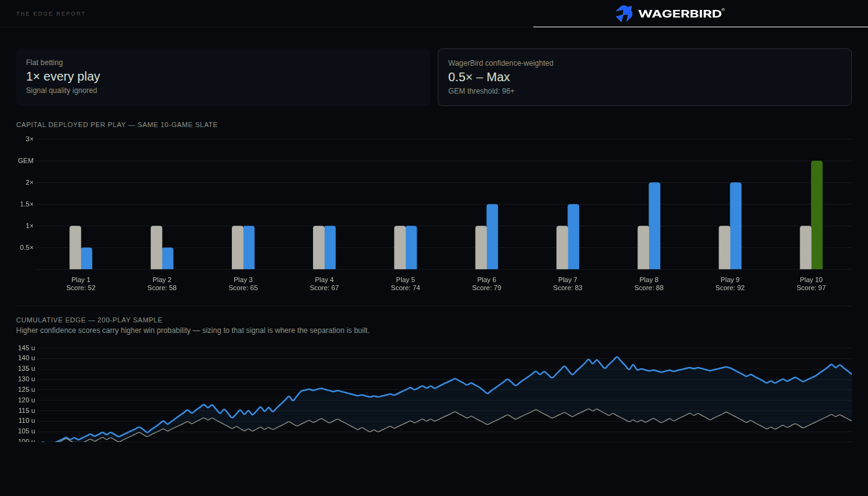Click the green GEM bar for Play 10

[817, 215]
